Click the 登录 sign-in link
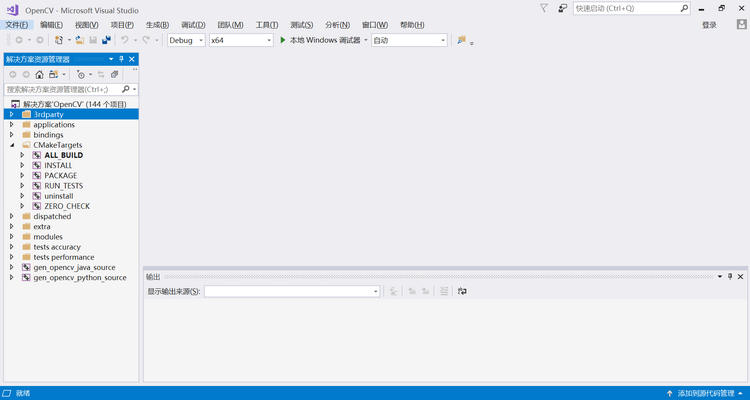750x400 pixels. (709, 25)
